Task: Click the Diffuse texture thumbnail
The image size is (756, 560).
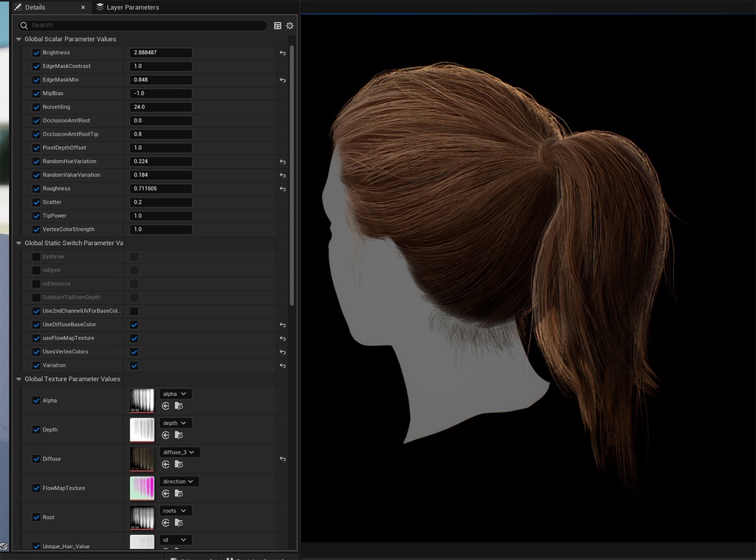Action: 142,458
